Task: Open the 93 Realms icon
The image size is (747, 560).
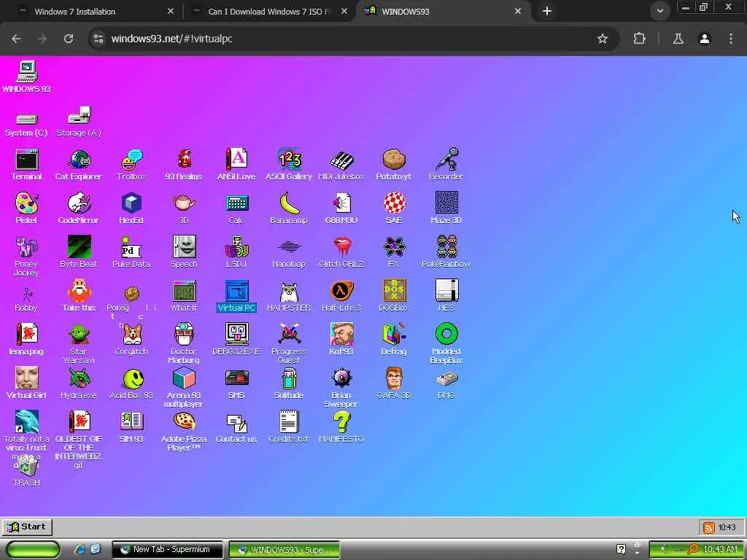Action: click(x=184, y=164)
